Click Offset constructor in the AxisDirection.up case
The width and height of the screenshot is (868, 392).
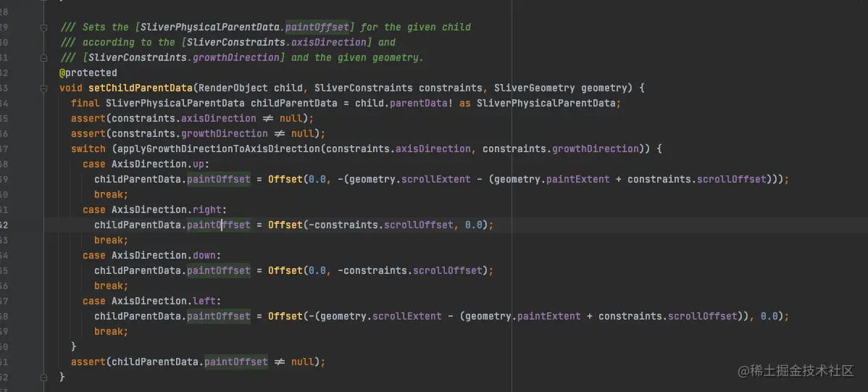pyautogui.click(x=285, y=179)
